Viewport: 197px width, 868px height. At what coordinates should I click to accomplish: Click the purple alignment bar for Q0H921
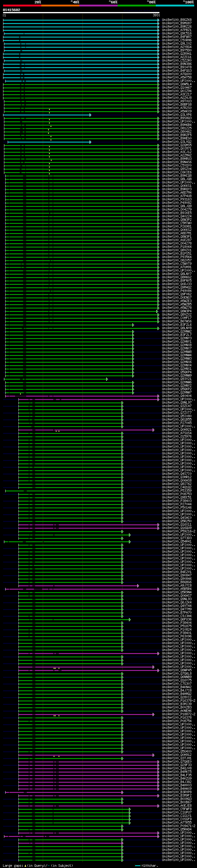click(x=86, y=430)
